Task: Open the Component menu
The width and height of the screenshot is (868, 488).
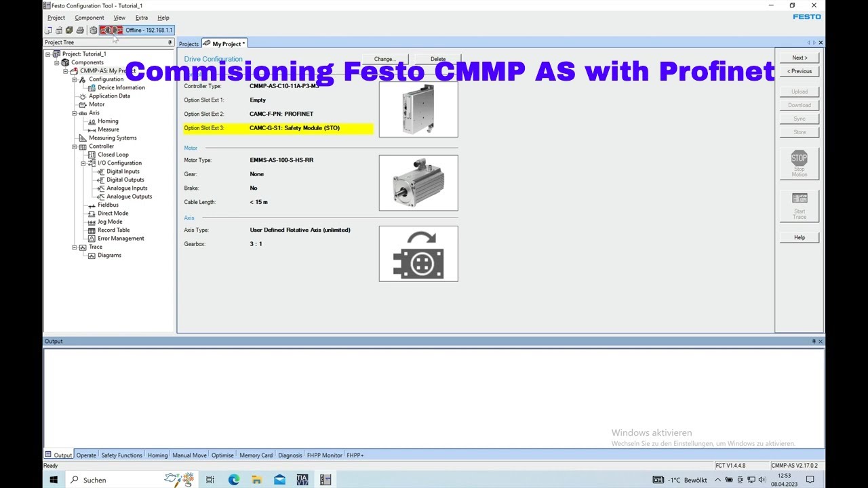Action: pyautogui.click(x=90, y=18)
